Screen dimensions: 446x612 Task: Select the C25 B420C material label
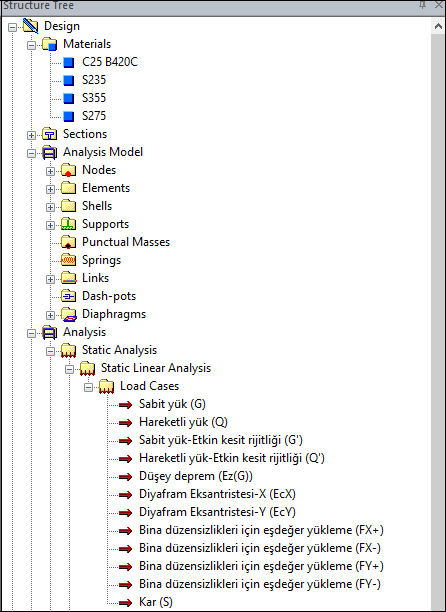point(110,62)
